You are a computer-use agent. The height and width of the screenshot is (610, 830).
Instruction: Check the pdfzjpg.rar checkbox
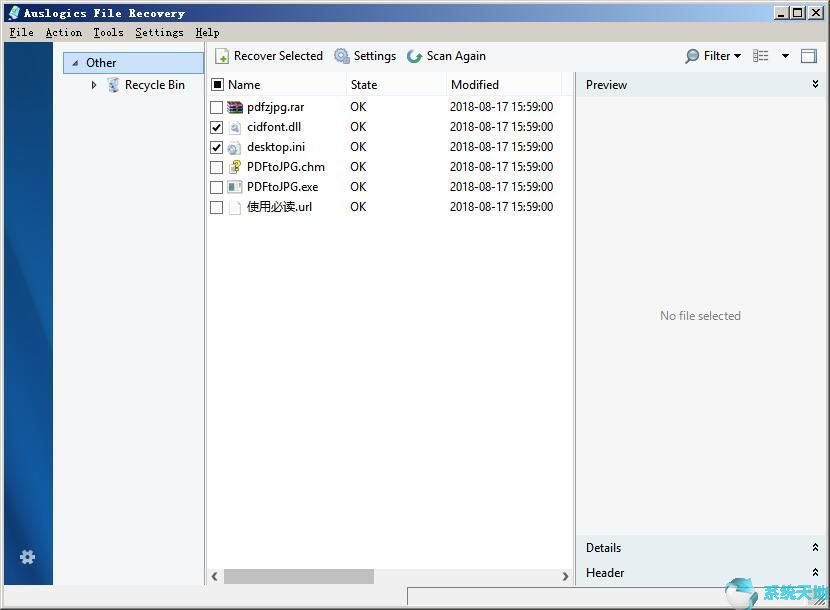[x=216, y=107]
